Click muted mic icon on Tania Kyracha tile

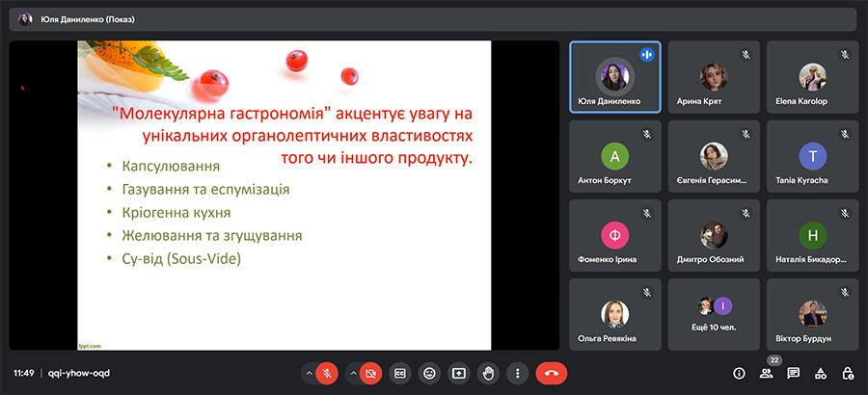(845, 134)
